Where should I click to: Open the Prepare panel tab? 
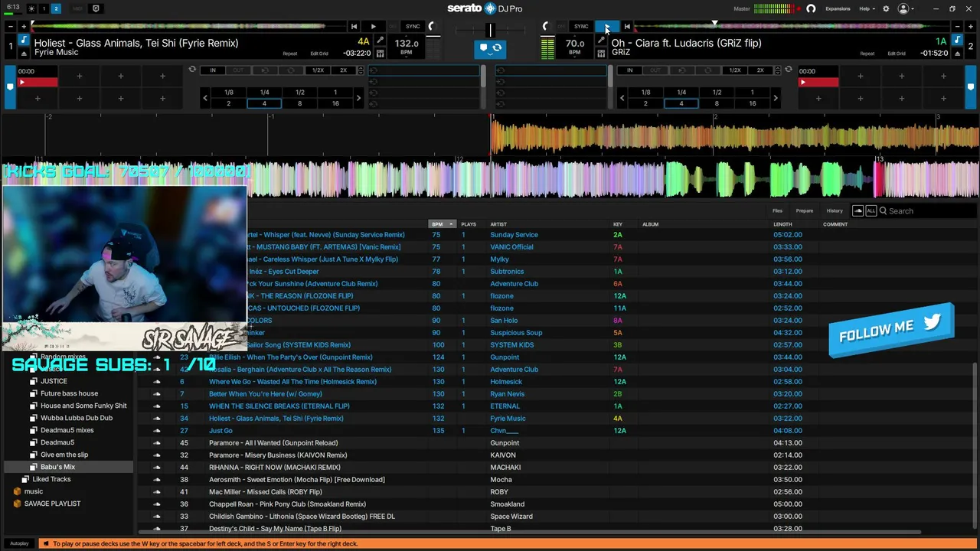click(x=804, y=210)
